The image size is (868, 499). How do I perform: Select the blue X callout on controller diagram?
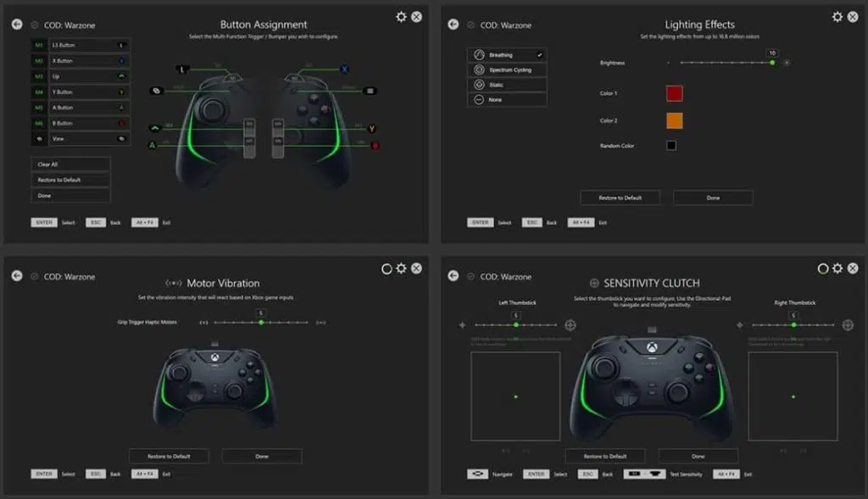[x=344, y=69]
